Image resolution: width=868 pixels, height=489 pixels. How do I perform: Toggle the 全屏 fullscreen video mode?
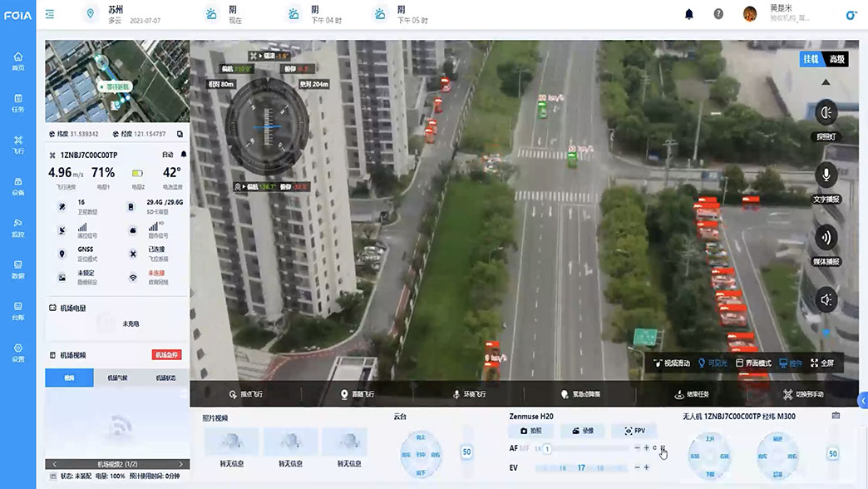[821, 363]
